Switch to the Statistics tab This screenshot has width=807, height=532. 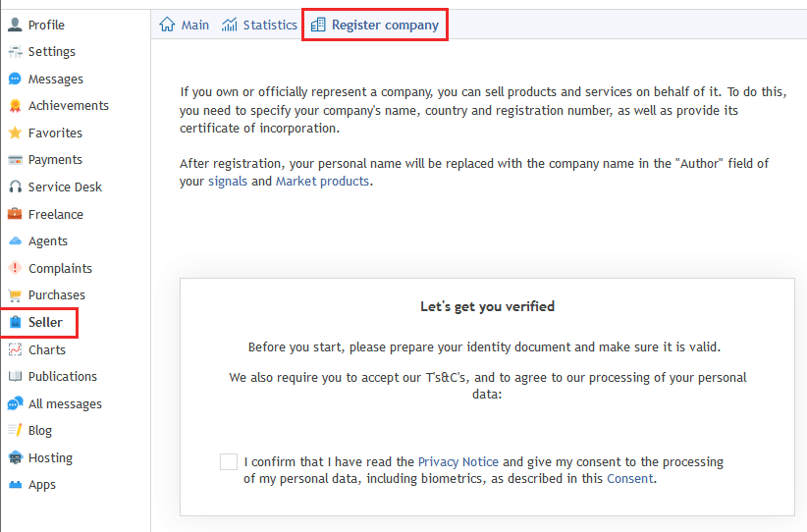coord(259,25)
